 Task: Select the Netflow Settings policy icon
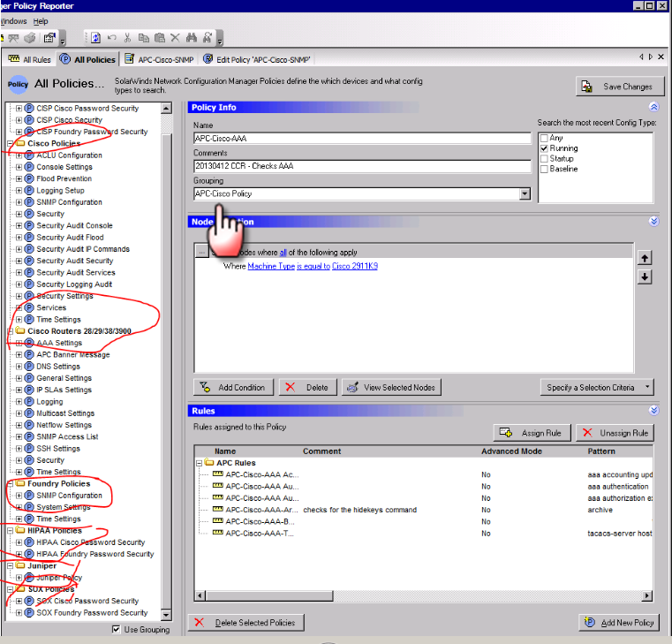[x=29, y=425]
